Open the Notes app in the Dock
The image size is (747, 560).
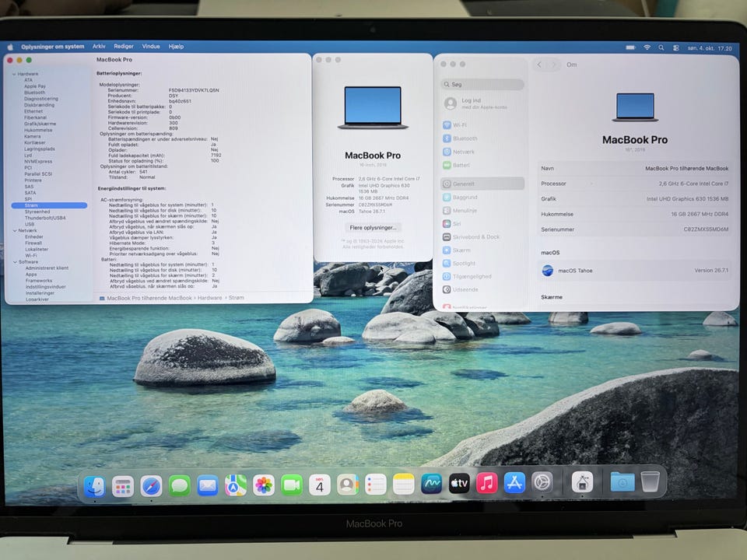pyautogui.click(x=404, y=484)
